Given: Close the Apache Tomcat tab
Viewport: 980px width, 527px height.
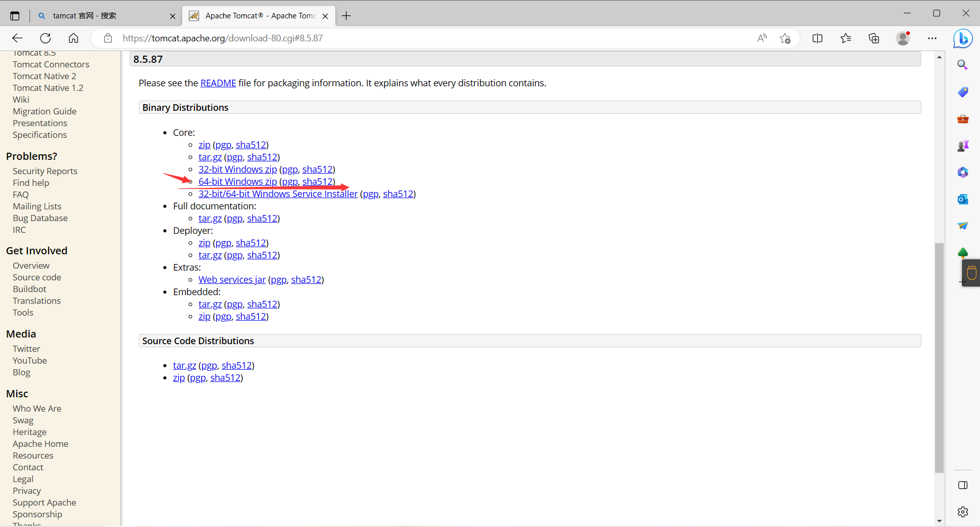Looking at the screenshot, I should [x=325, y=16].
